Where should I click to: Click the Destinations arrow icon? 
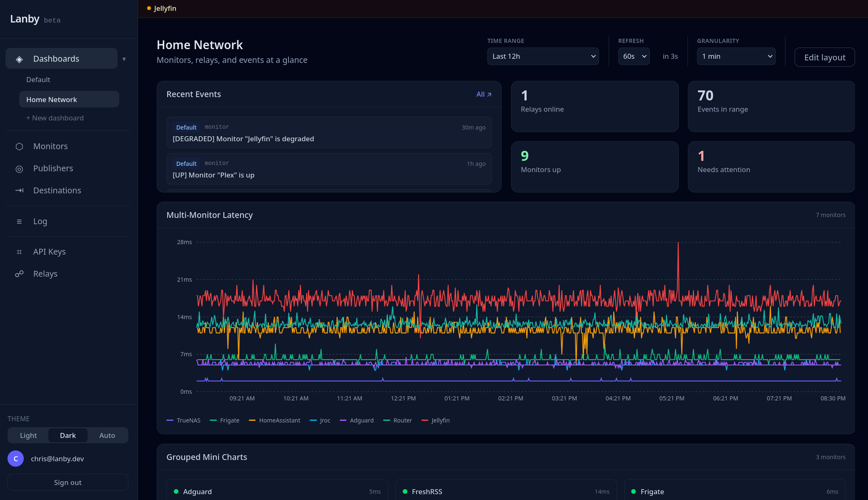19,190
